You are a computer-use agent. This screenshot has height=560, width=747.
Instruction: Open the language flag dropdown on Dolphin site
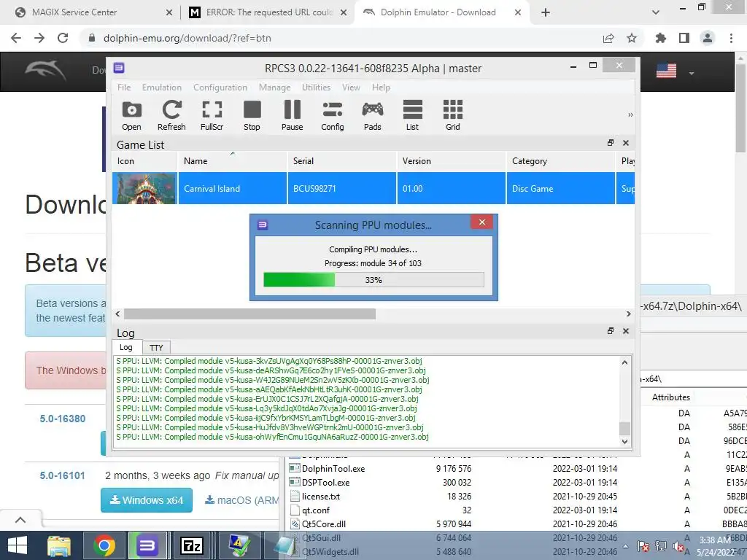coord(675,71)
